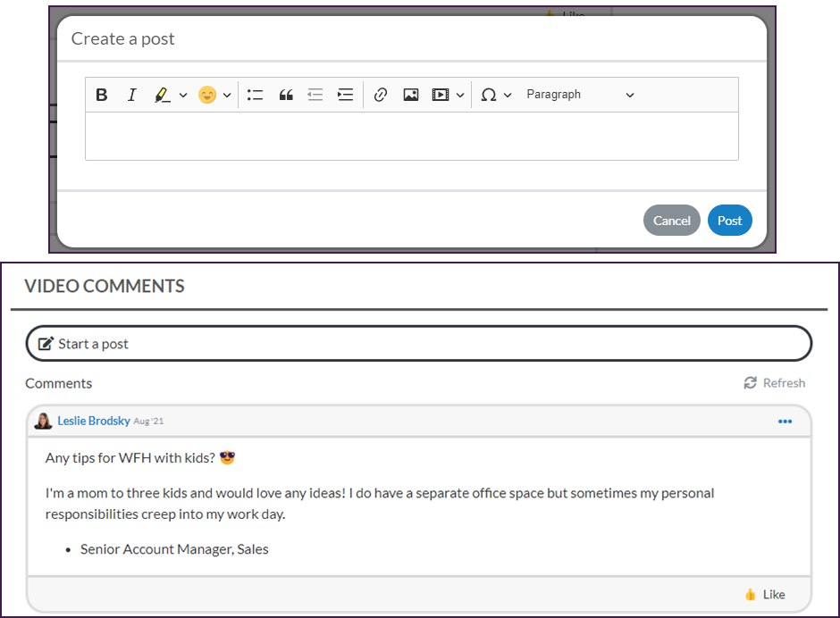Open special characters omega menu

(x=489, y=95)
